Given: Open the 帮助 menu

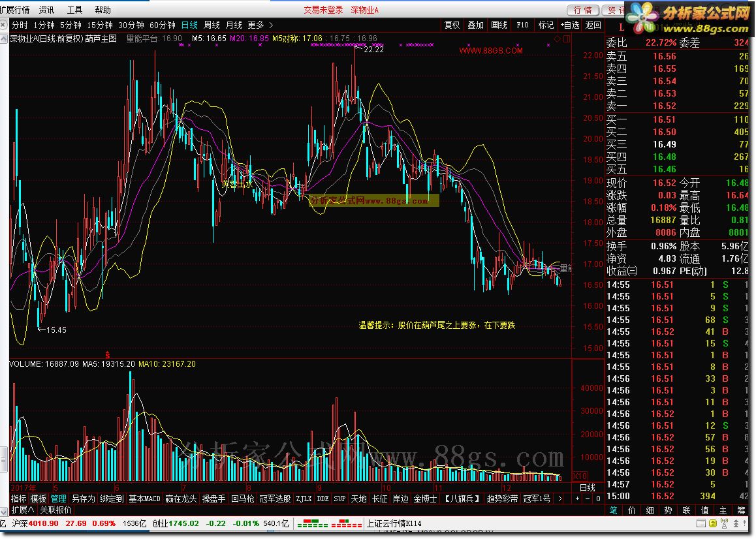Looking at the screenshot, I should [x=102, y=10].
